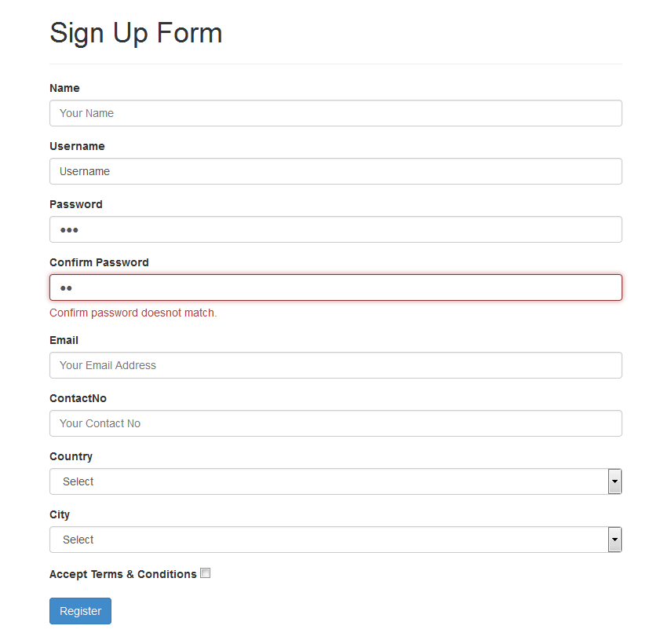Click inside the Your Name field
Screen dimensions: 653x644
tap(335, 113)
